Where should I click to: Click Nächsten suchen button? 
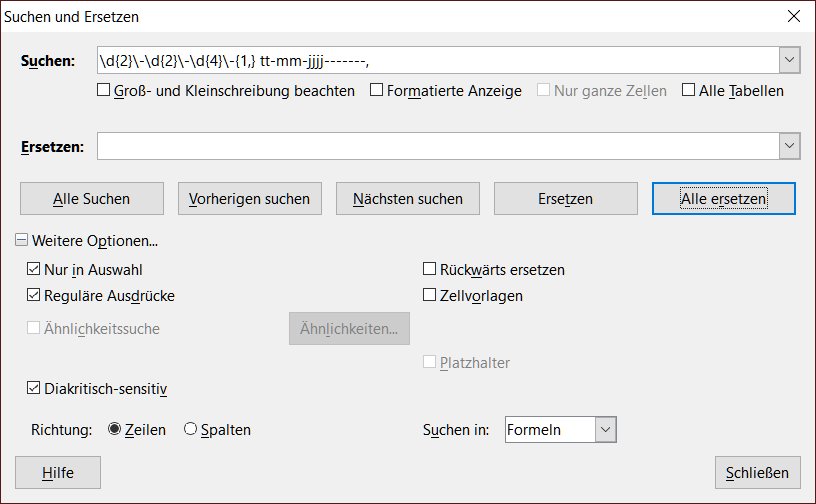(x=407, y=198)
